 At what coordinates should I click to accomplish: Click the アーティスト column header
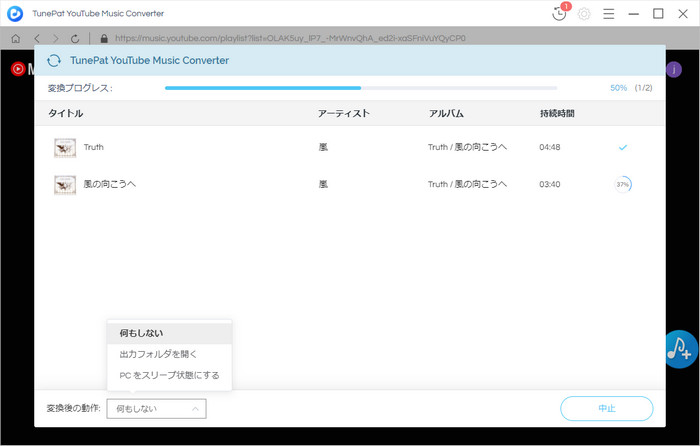[x=344, y=113]
